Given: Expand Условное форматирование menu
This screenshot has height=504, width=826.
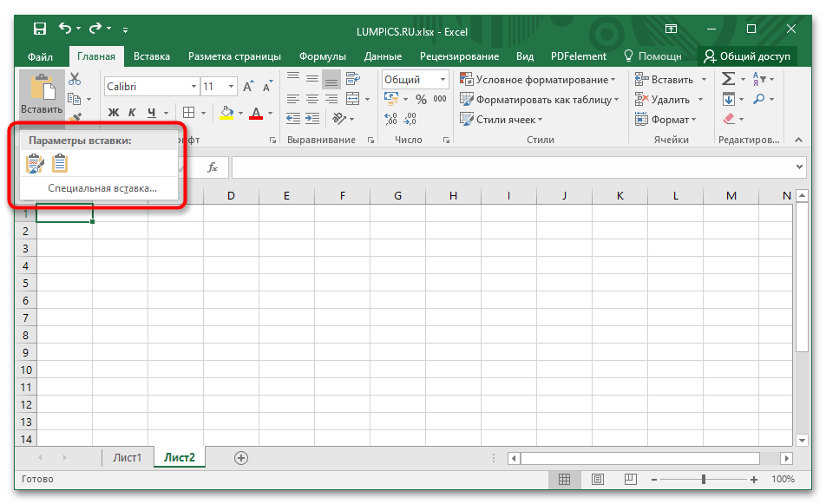Looking at the screenshot, I should [537, 80].
